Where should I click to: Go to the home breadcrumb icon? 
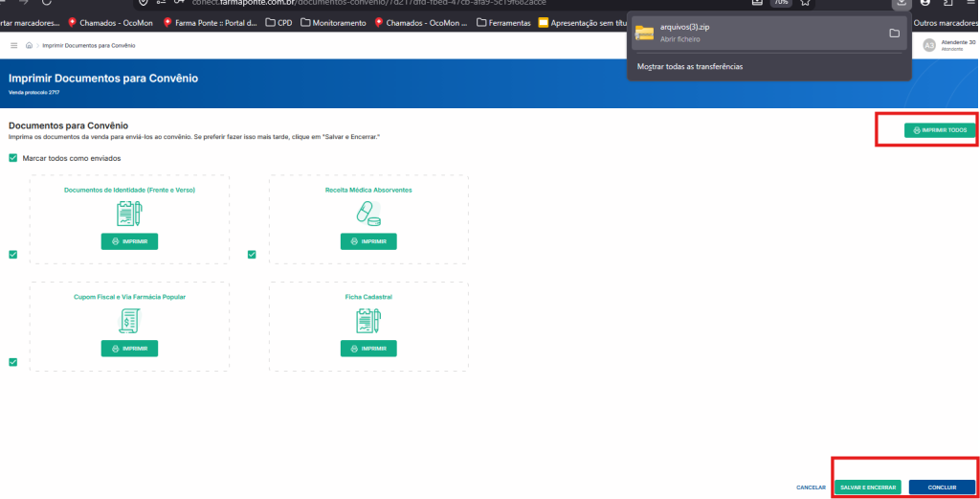29,46
